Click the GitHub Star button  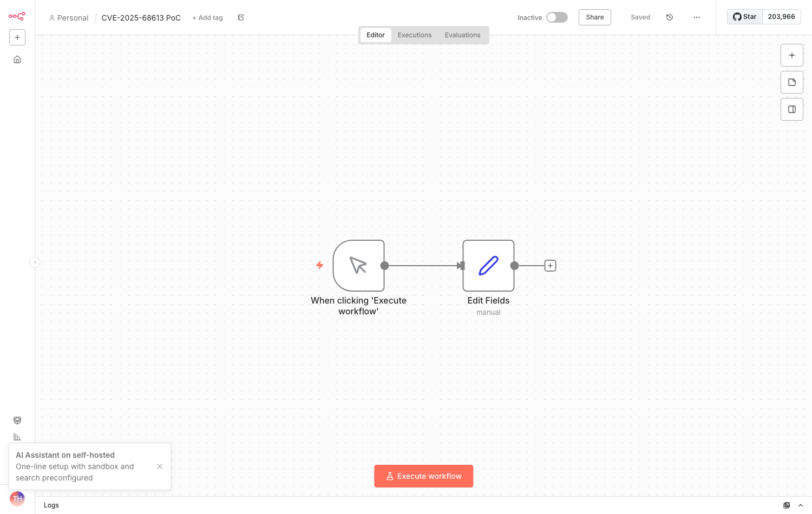745,17
